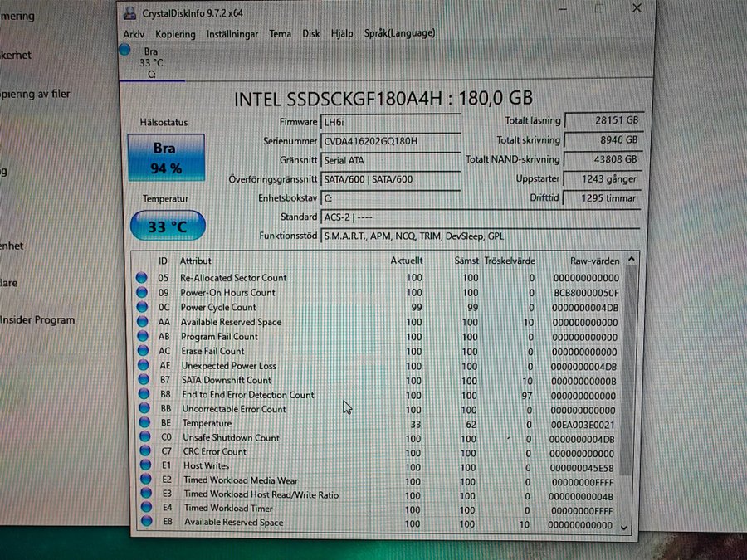Click status orb next to Temperature attribute
The width and height of the screenshot is (747, 560).
coord(144,423)
